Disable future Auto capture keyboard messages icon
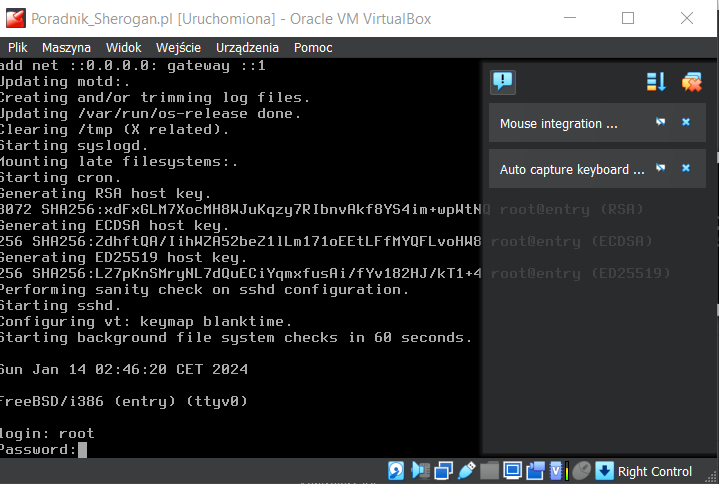 click(661, 168)
